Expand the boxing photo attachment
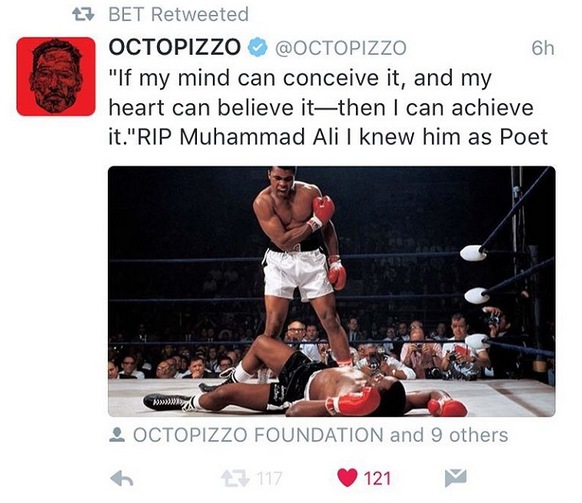The image size is (582, 503). [332, 291]
